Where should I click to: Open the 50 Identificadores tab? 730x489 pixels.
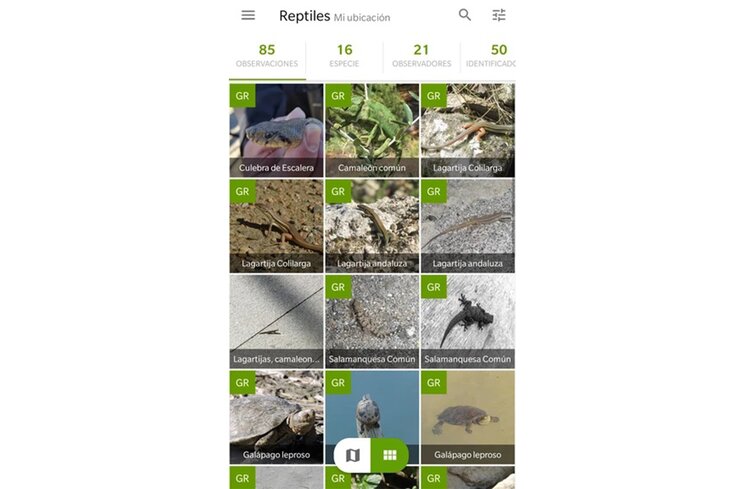pos(488,55)
